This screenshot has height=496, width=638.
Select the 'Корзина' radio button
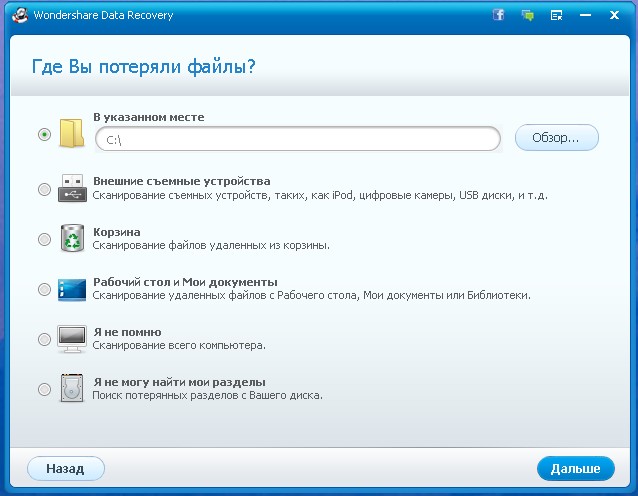point(44,239)
